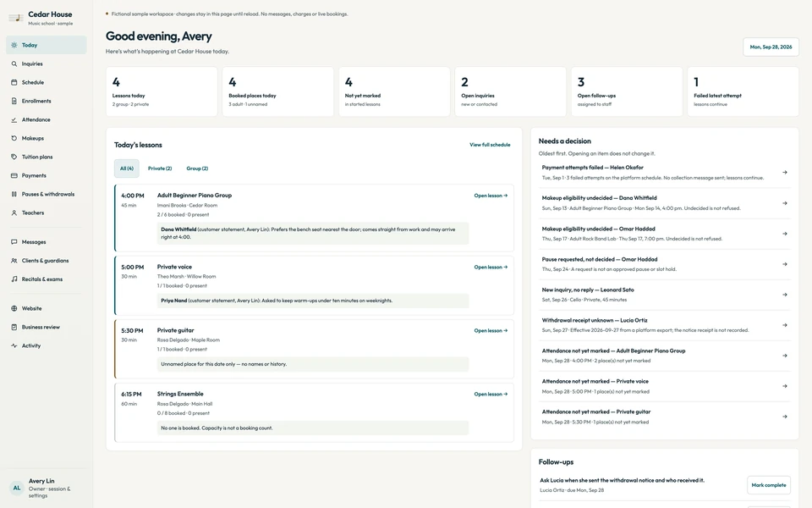812x508 pixels.
Task: Open arrow for New inquiry — Leonard Sato
Action: pyautogui.click(x=785, y=295)
